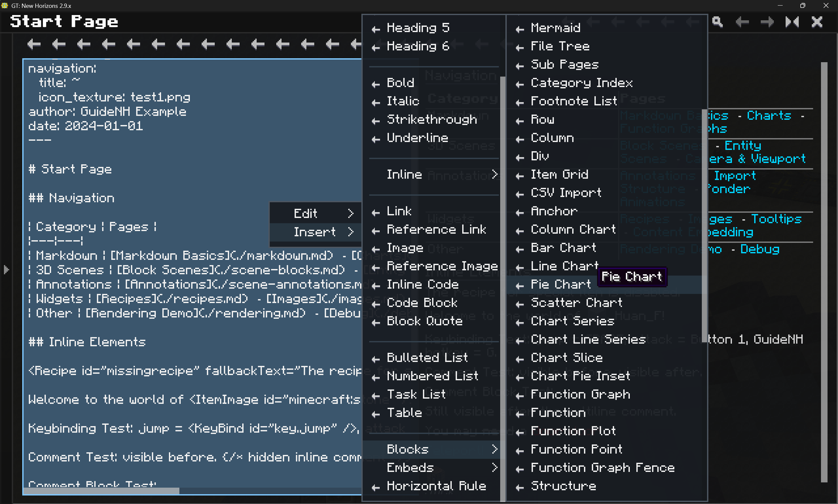Choose Chart Line Series entry
Viewport: 838px width, 504px height.
coord(604,340)
